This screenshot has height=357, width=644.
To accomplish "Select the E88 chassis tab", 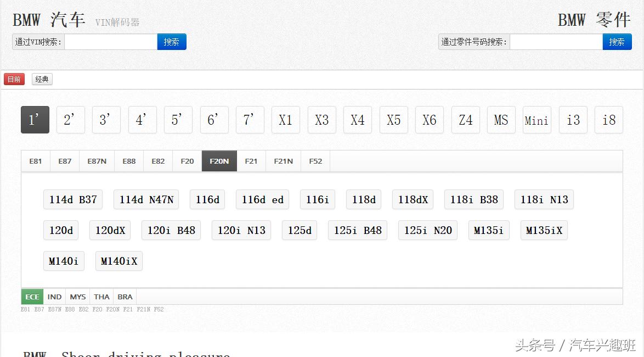I will pos(129,161).
